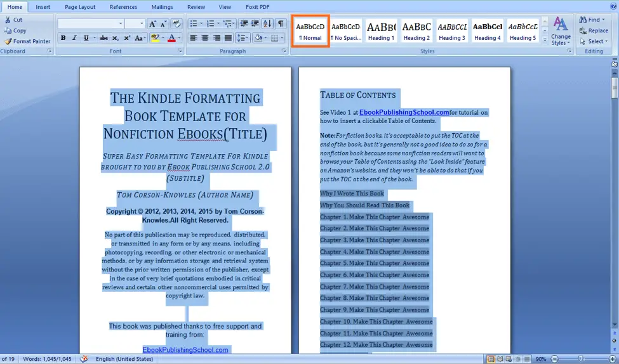Expand the Styles gallery with the More arrow
Image resolution: width=619 pixels, height=364 pixels.
point(545,40)
